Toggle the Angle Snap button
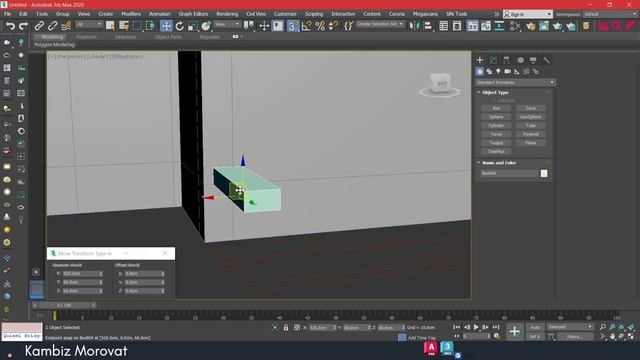The height and width of the screenshot is (360, 640). point(307,26)
